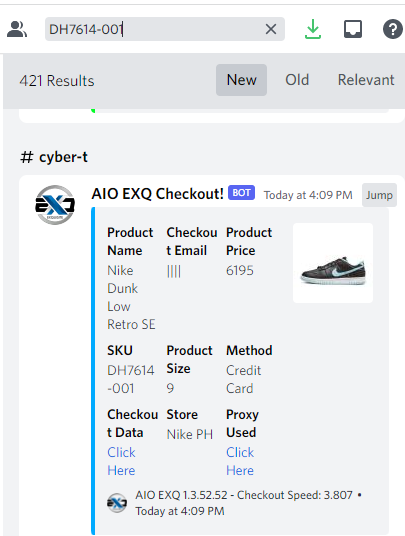Viewport: 405px width, 536px height.
Task: Switch to the Relevant sort tab
Action: point(366,80)
